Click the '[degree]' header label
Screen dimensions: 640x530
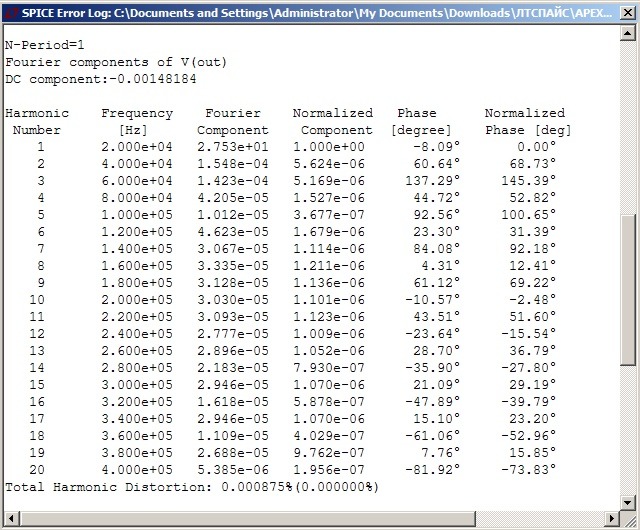421,130
